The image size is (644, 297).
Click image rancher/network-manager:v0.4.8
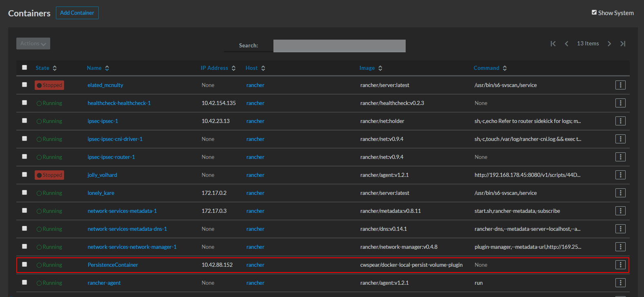(399, 247)
